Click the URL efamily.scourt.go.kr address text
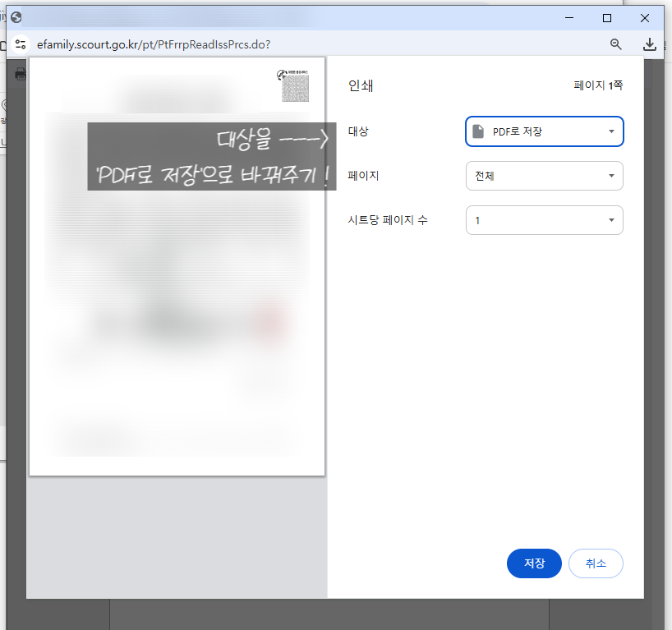672x630 pixels. (154, 44)
